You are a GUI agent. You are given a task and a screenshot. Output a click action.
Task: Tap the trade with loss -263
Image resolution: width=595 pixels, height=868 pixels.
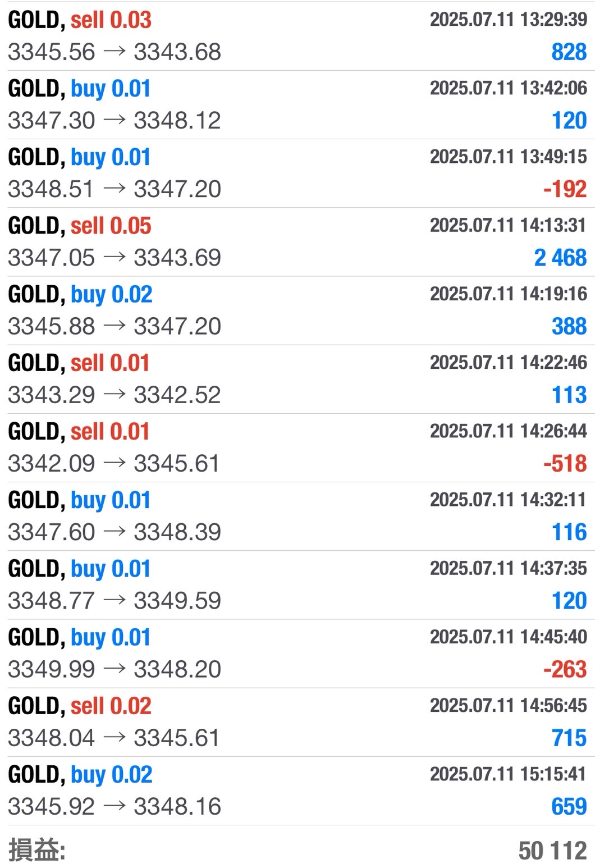click(297, 654)
